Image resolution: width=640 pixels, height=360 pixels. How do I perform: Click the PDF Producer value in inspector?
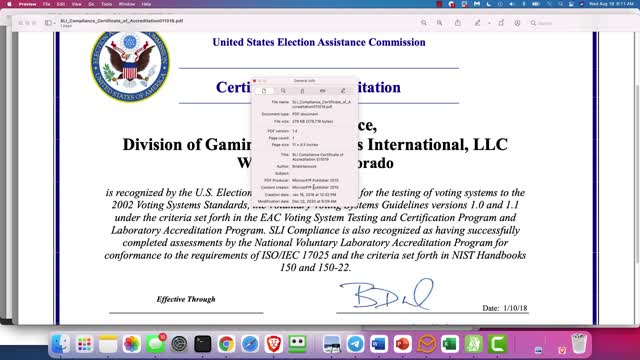pos(315,180)
